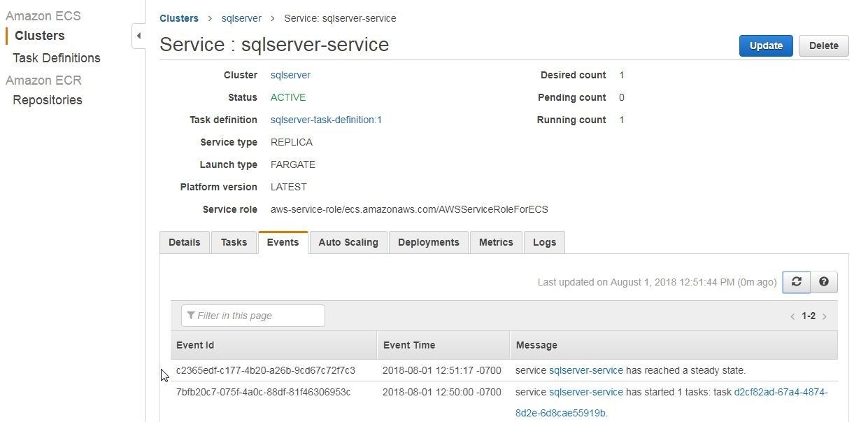Click the Service : sqlserver-service heading
This screenshot has width=868, height=422.
(x=274, y=44)
